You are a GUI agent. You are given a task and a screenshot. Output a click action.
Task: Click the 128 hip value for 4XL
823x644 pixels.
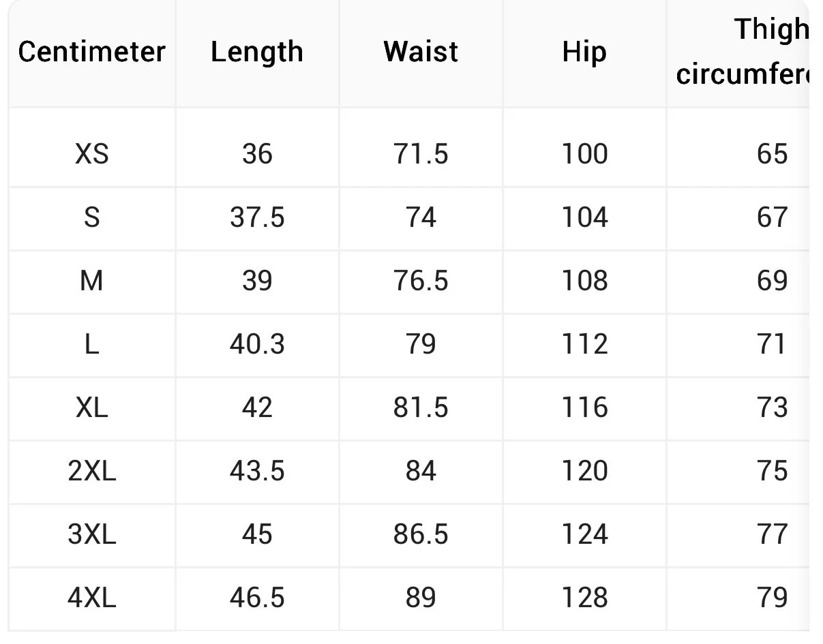point(584,598)
